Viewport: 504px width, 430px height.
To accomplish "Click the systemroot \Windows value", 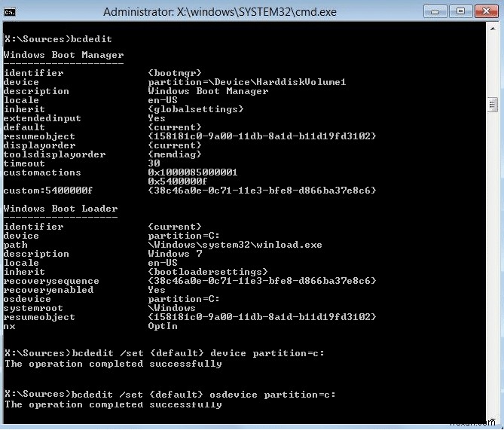I will 172,308.
